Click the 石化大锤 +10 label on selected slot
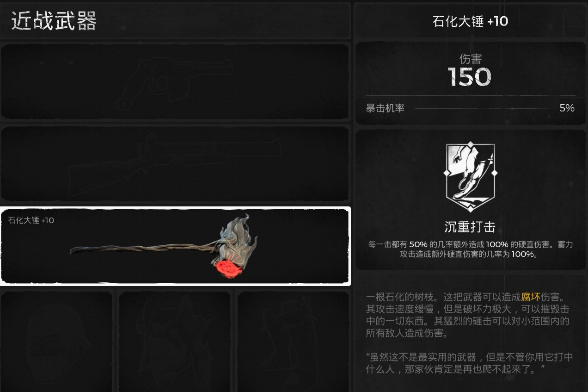The height and width of the screenshot is (392, 588). (x=31, y=220)
